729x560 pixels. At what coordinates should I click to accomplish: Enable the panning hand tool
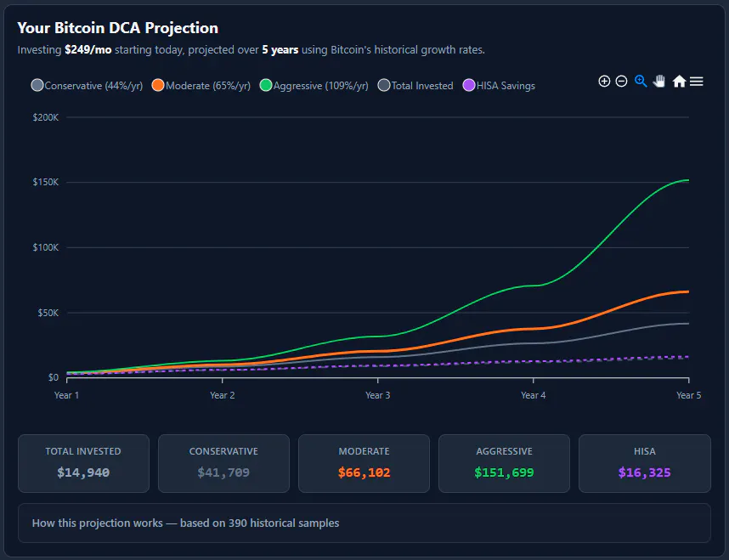[x=659, y=82]
